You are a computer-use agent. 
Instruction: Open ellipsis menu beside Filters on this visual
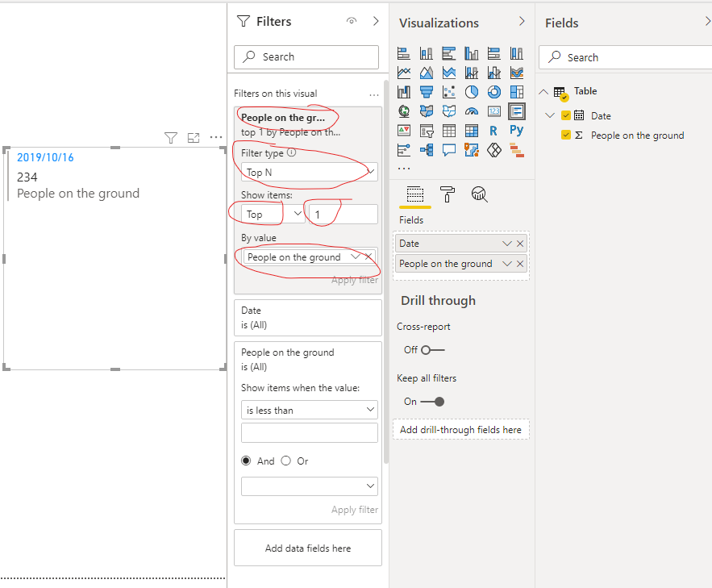point(374,95)
